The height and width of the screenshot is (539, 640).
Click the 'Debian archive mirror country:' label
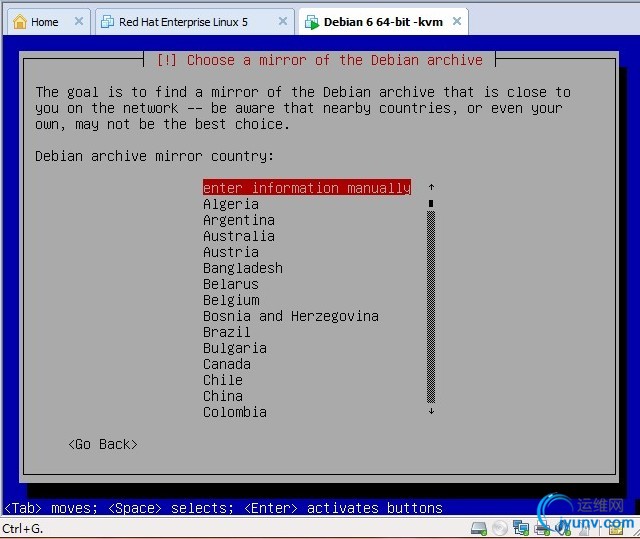tap(154, 156)
